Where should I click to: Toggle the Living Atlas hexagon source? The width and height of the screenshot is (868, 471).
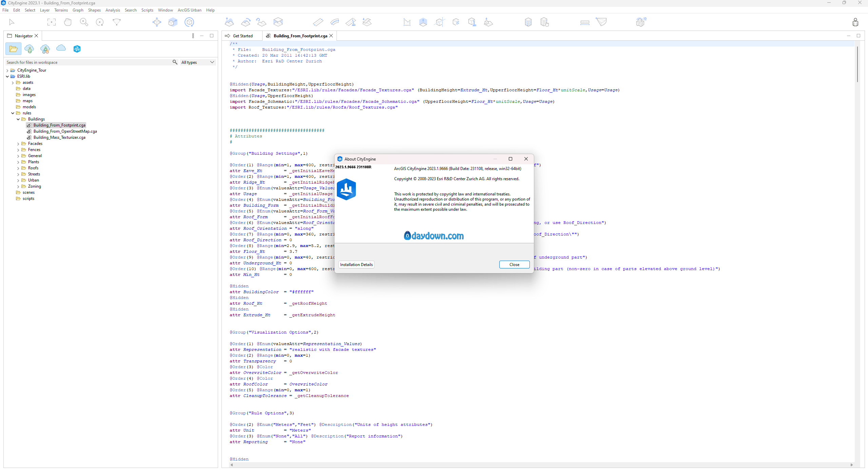pos(77,49)
